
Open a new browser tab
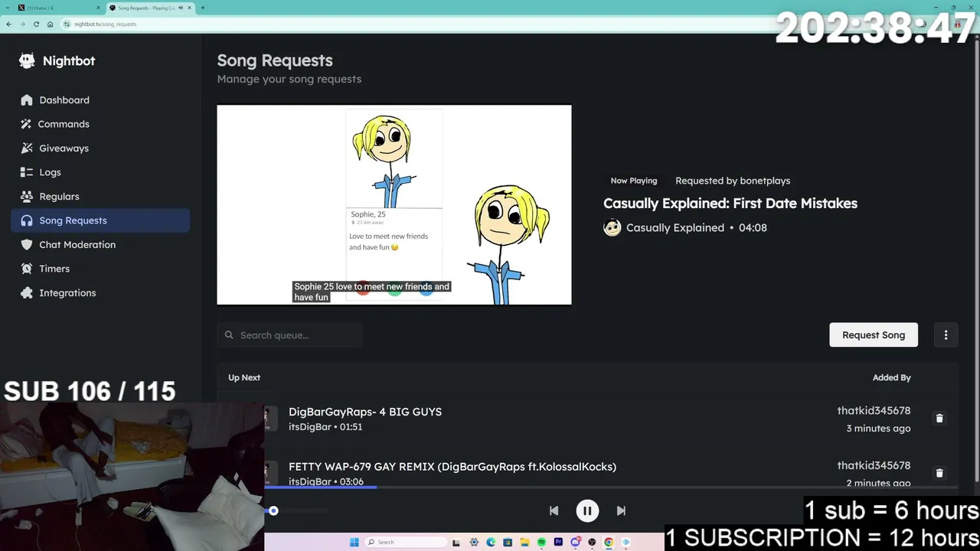(202, 8)
